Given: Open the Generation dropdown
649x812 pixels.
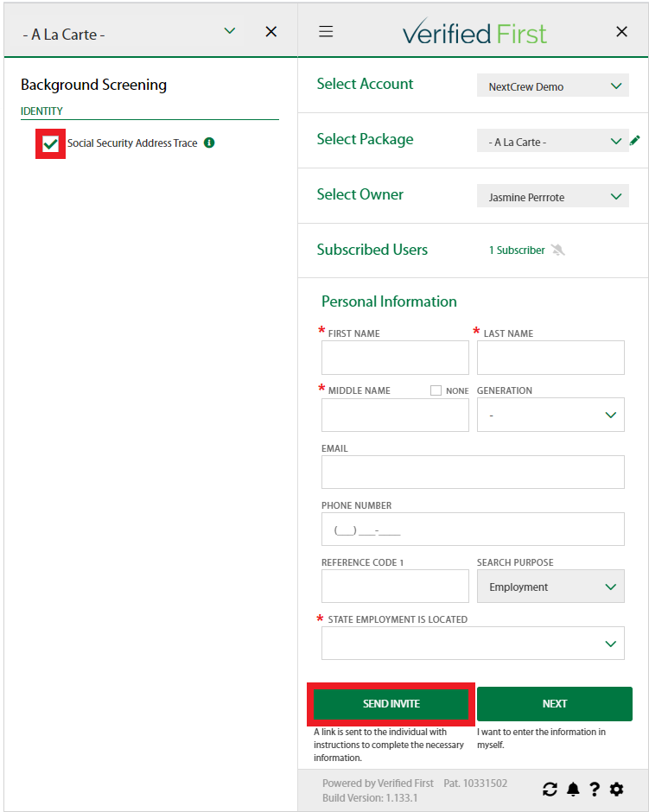Looking at the screenshot, I should 550,415.
